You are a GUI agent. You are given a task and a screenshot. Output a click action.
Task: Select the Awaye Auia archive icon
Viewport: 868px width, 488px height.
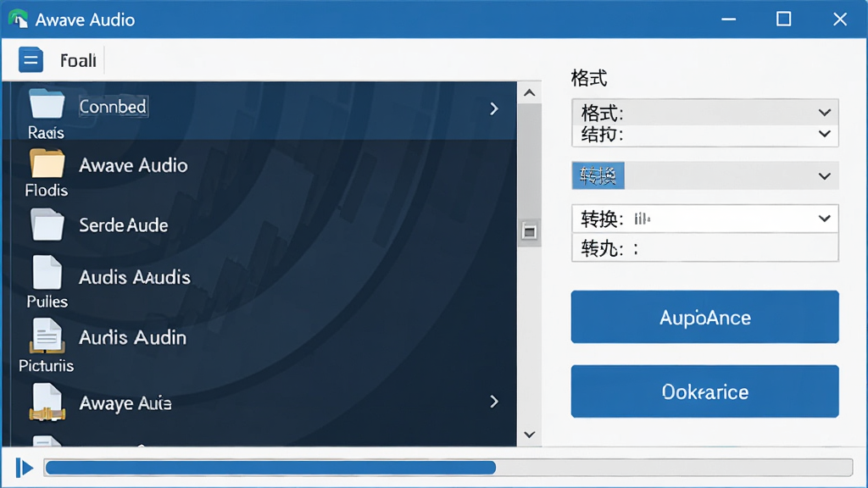[x=47, y=402]
